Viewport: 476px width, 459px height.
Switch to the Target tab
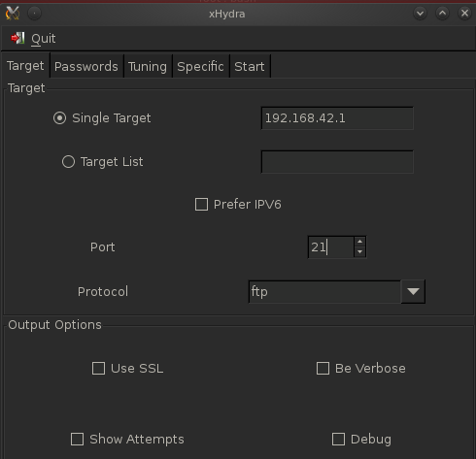click(x=25, y=66)
